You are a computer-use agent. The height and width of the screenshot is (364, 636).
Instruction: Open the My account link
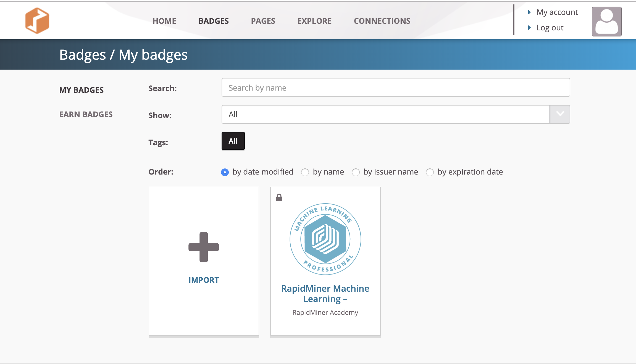click(x=557, y=12)
